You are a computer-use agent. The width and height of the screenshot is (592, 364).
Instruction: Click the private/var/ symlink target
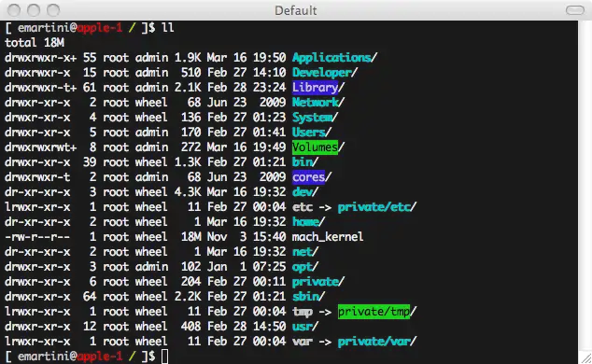pos(377,342)
